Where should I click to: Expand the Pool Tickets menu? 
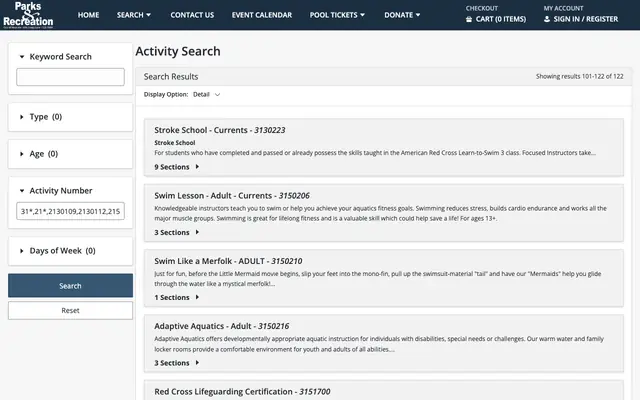tap(337, 15)
